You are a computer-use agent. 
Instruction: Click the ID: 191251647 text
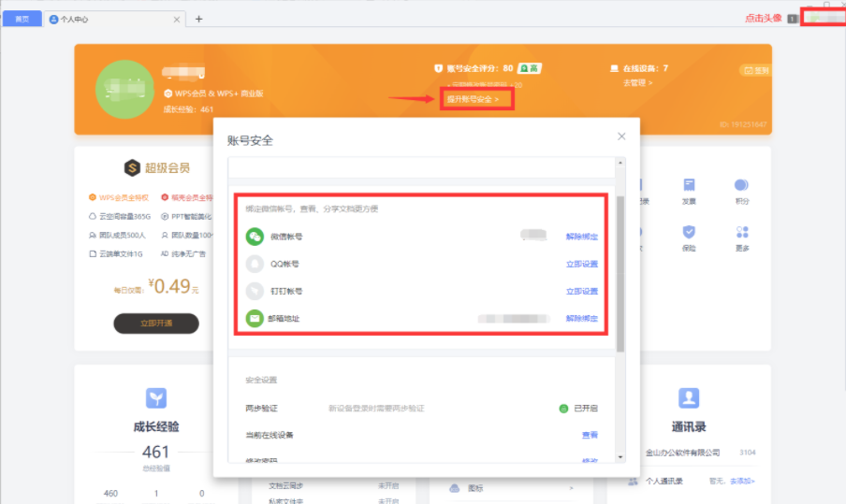pyautogui.click(x=743, y=124)
